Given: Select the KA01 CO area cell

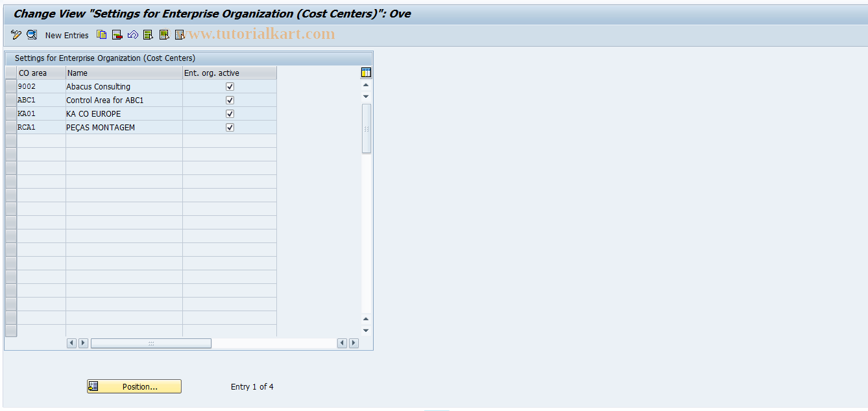Looking at the screenshot, I should pyautogui.click(x=40, y=113).
